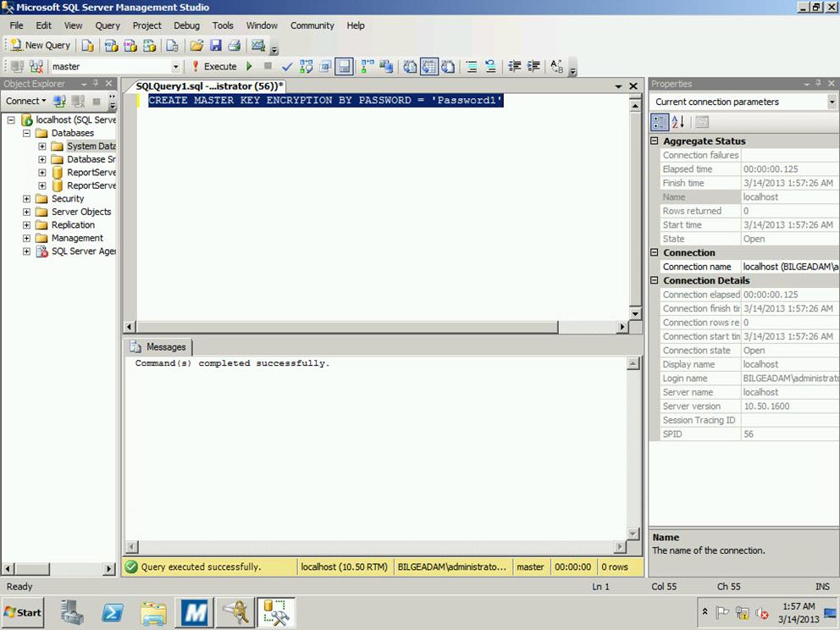
Task: Click the Object Explorer horizontal scrollbar
Action: click(x=58, y=568)
